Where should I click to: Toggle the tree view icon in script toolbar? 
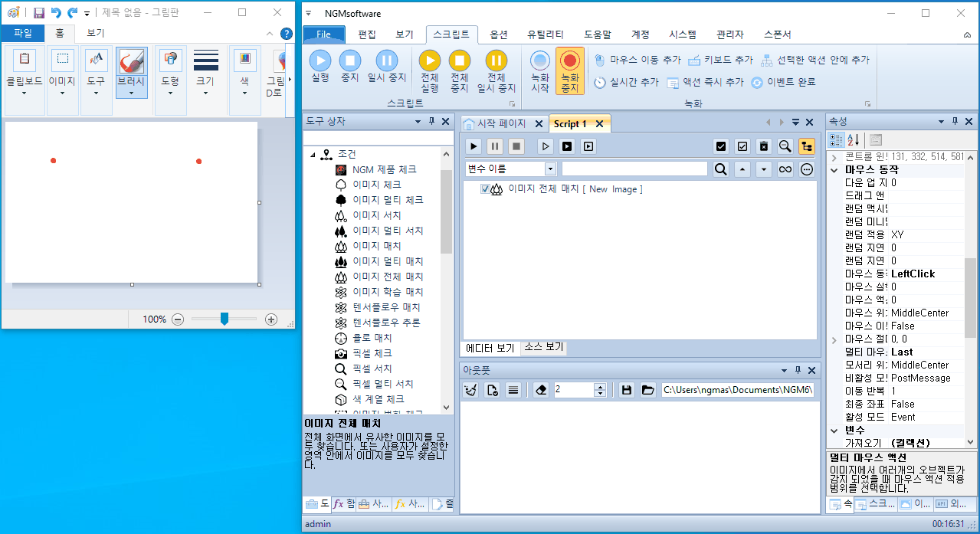click(x=806, y=146)
